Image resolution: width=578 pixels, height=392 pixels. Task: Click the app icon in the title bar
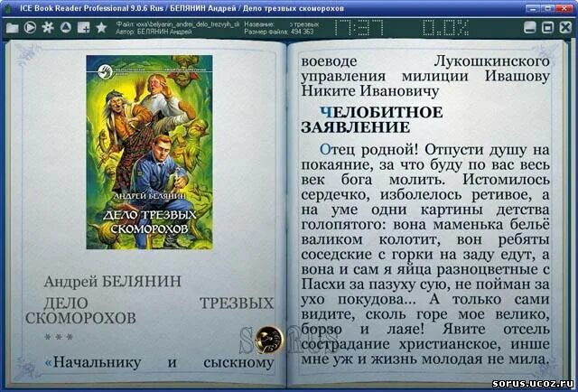(7, 8)
